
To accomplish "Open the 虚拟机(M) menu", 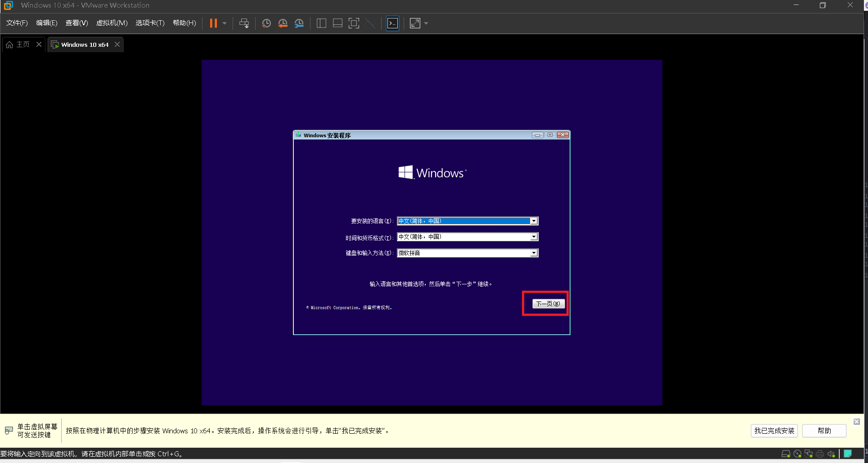I will (x=112, y=23).
